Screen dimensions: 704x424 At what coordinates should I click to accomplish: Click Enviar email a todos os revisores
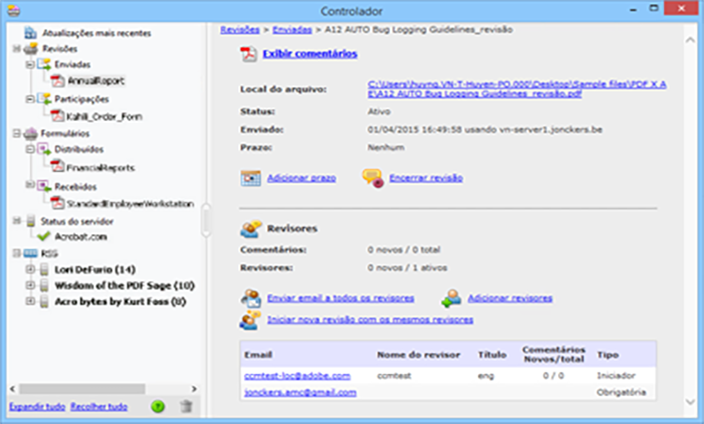pyautogui.click(x=341, y=298)
